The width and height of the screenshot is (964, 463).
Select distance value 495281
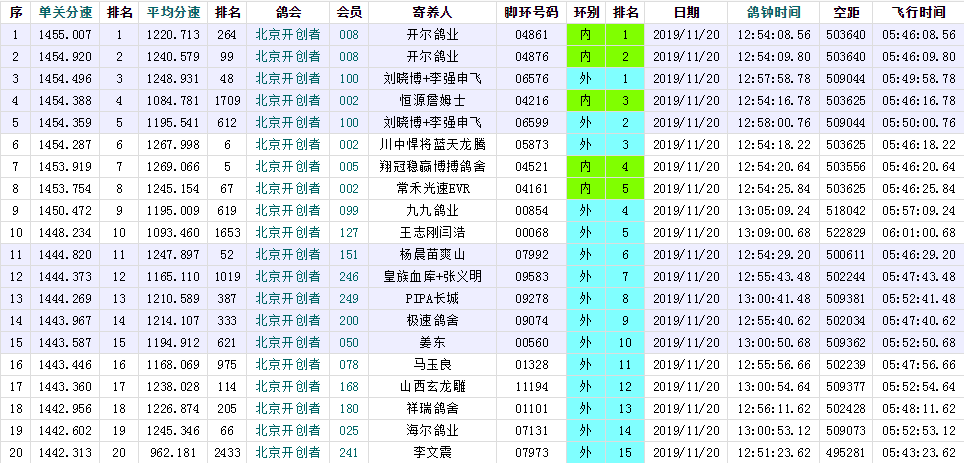click(845, 453)
